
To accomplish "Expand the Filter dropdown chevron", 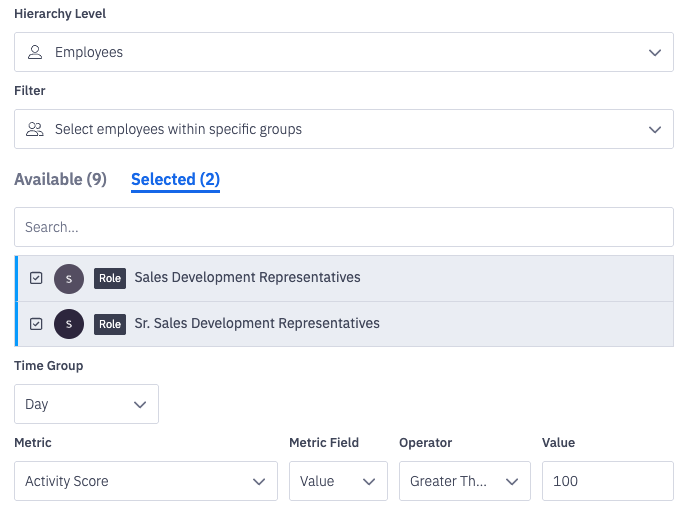I will (655, 129).
